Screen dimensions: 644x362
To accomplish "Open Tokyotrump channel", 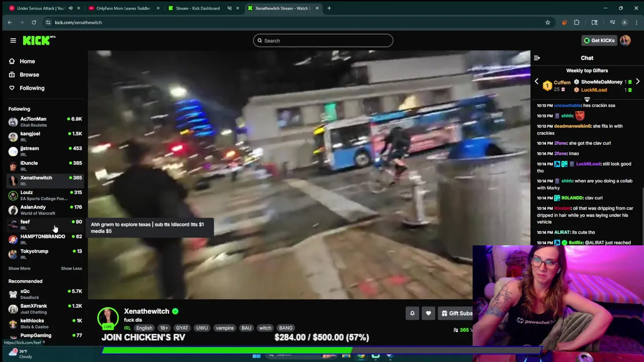I will (x=45, y=254).
